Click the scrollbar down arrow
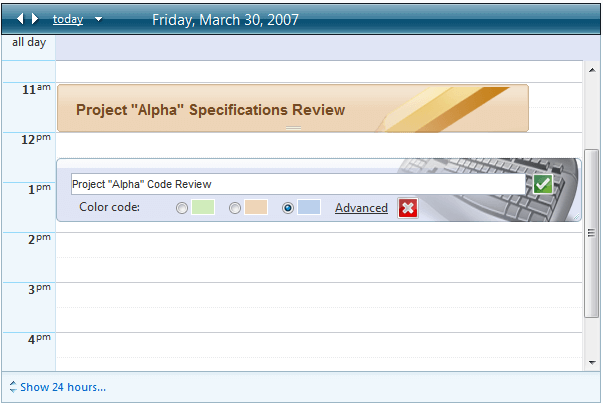The width and height of the screenshot is (603, 403). point(592,362)
